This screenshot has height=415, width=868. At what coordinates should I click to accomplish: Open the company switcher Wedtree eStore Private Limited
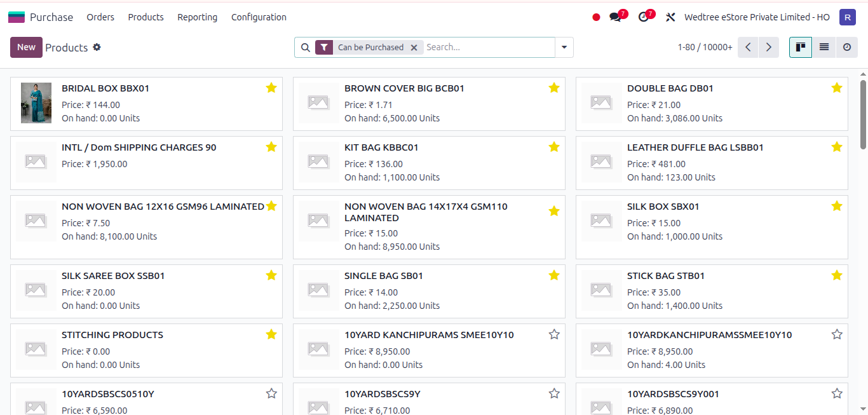[757, 17]
